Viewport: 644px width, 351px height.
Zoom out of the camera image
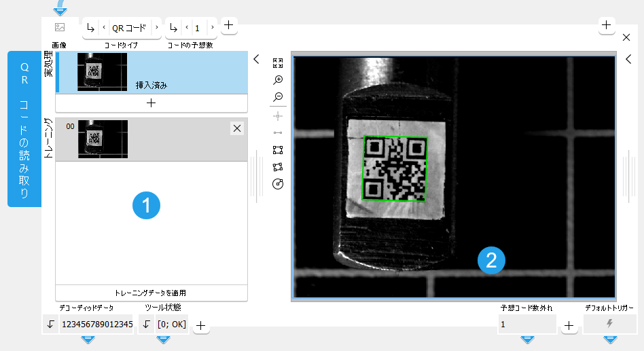click(277, 97)
